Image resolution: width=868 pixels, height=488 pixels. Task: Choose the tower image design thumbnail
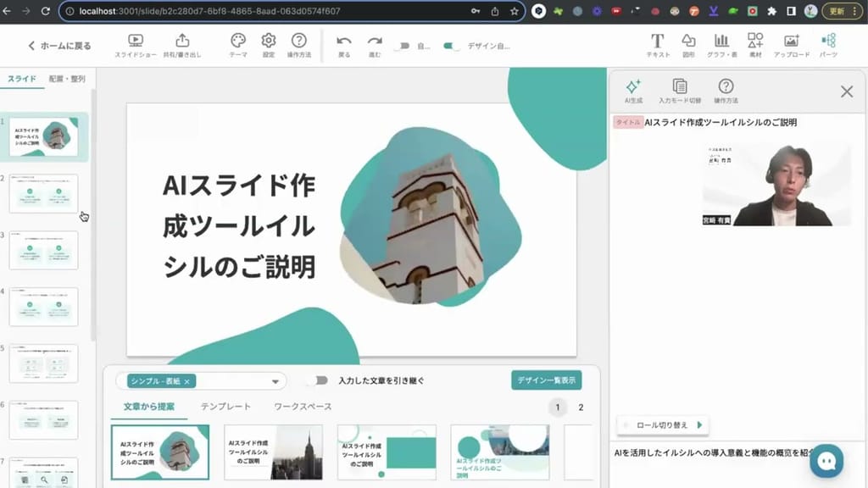pos(160,452)
